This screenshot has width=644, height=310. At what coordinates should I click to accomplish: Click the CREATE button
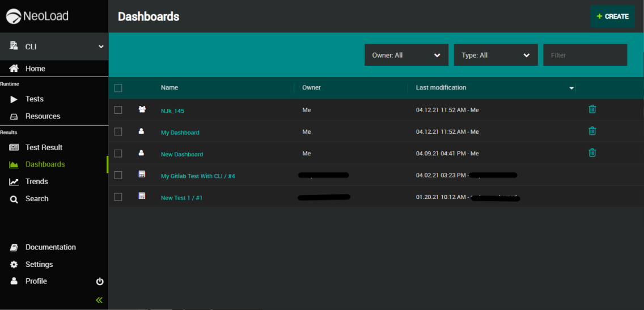click(x=612, y=16)
